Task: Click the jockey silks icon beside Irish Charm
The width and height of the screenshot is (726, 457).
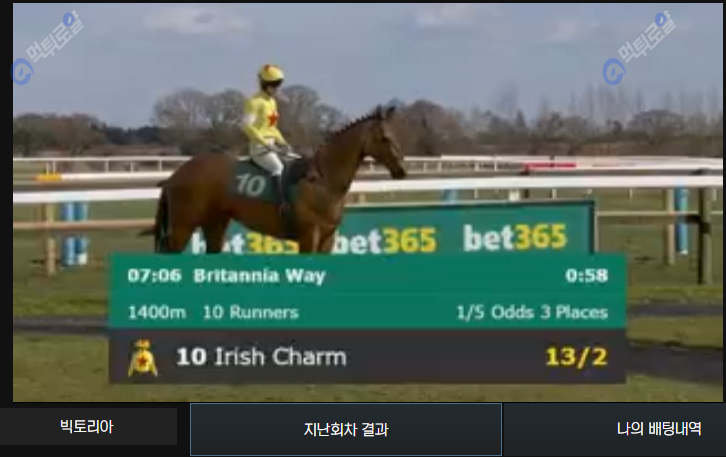Action: (143, 357)
